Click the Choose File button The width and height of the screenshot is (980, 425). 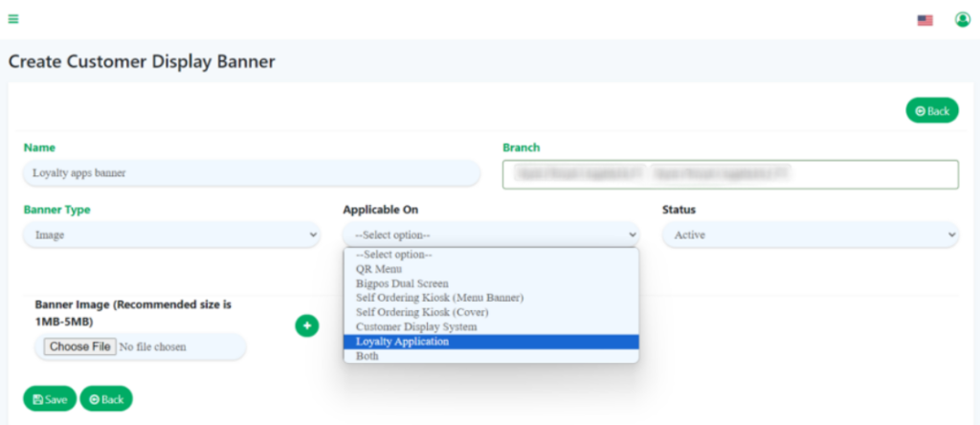point(81,347)
